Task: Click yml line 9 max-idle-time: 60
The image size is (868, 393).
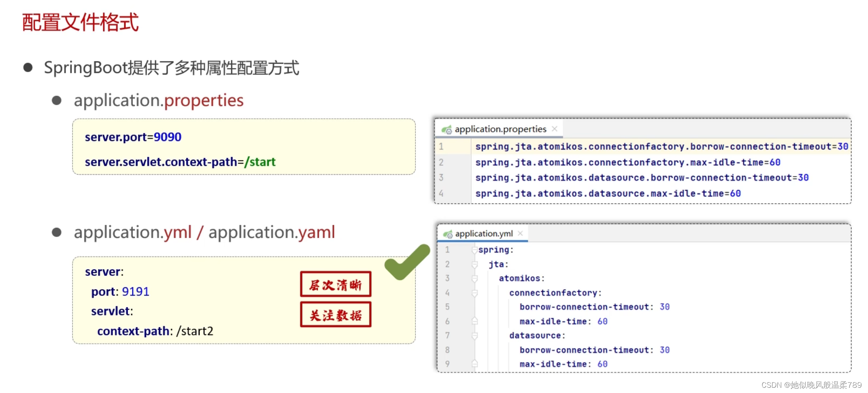Action: click(x=563, y=364)
